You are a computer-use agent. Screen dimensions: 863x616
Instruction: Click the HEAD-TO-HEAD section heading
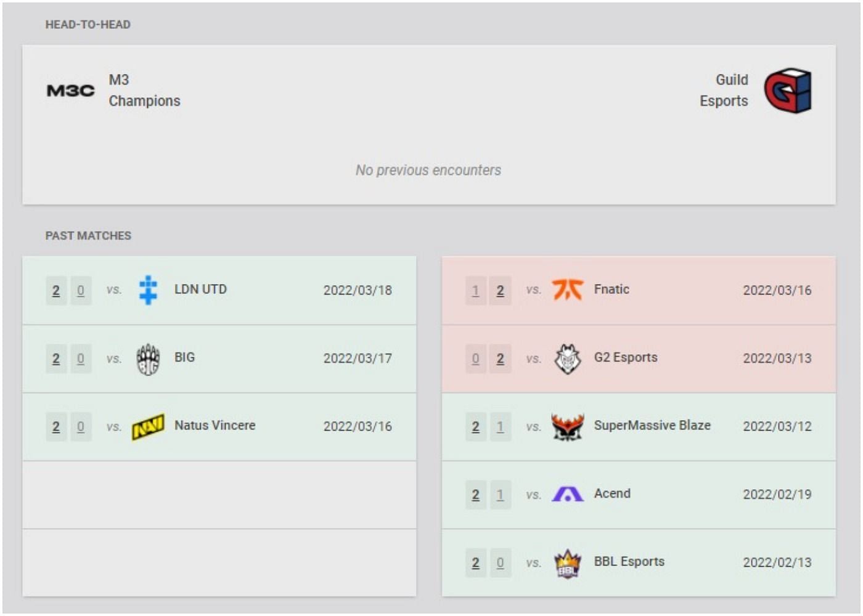pyautogui.click(x=88, y=25)
